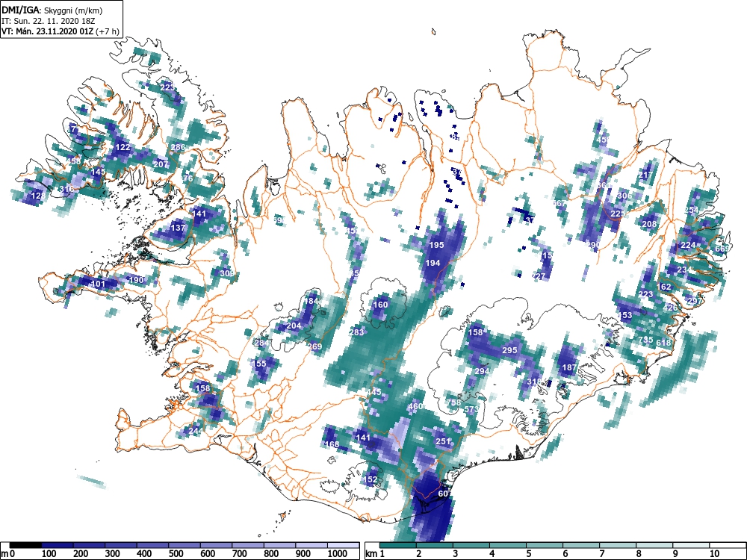This screenshot has width=747, height=560.
Task: Click the visibility value 155 on the map
Action: (x=259, y=364)
